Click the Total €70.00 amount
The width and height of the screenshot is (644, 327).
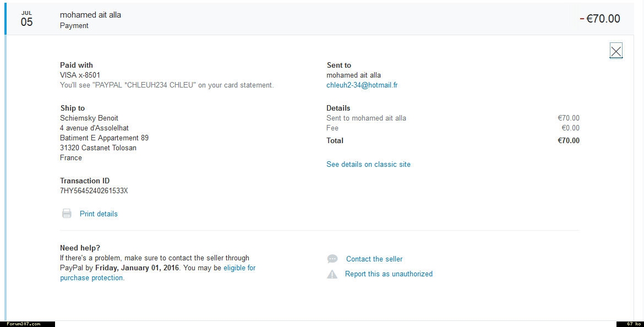(568, 141)
